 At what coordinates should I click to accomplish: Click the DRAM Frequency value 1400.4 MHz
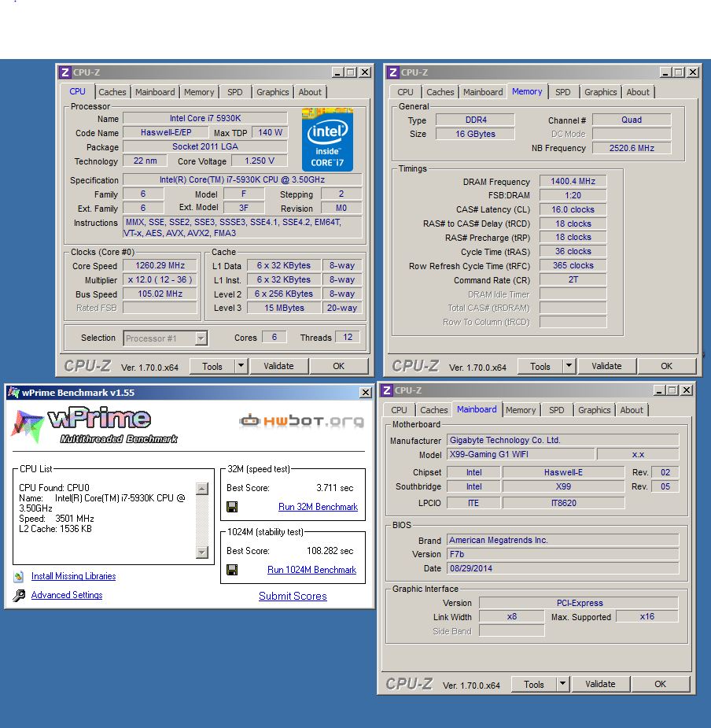pos(573,182)
